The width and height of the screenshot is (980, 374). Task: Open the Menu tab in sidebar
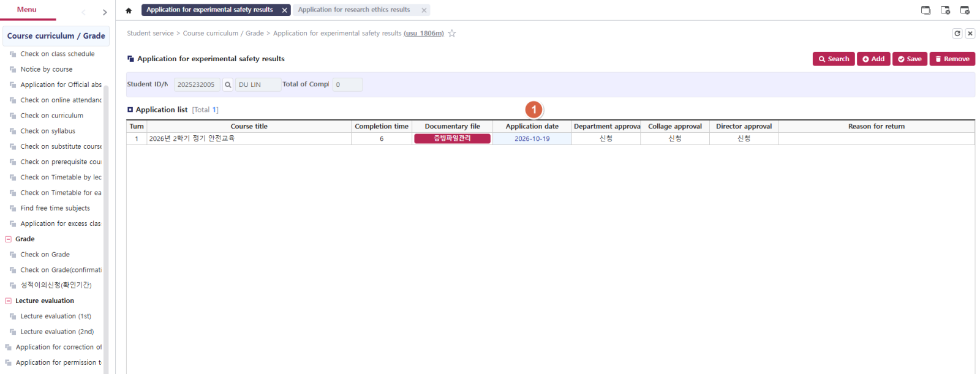[27, 10]
